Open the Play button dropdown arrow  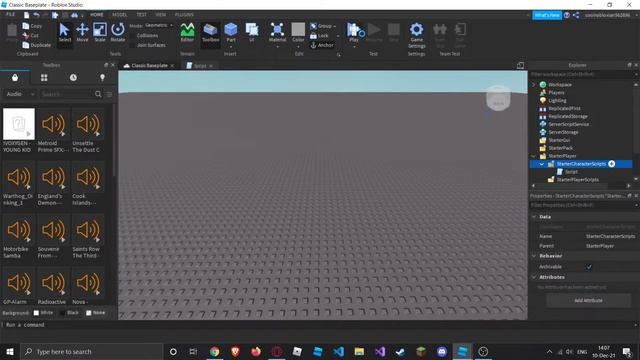tap(353, 47)
